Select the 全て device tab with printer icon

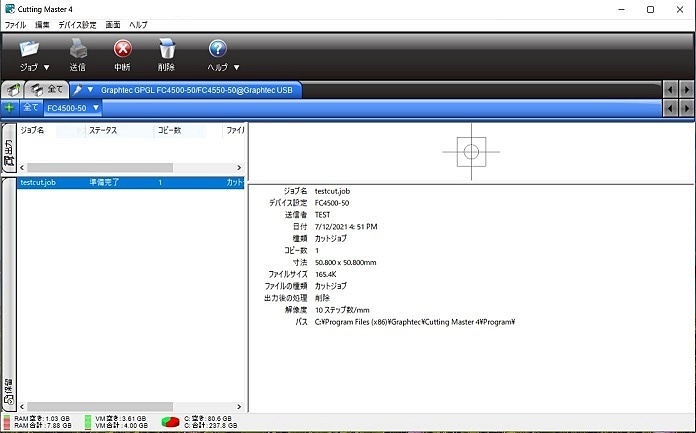47,90
